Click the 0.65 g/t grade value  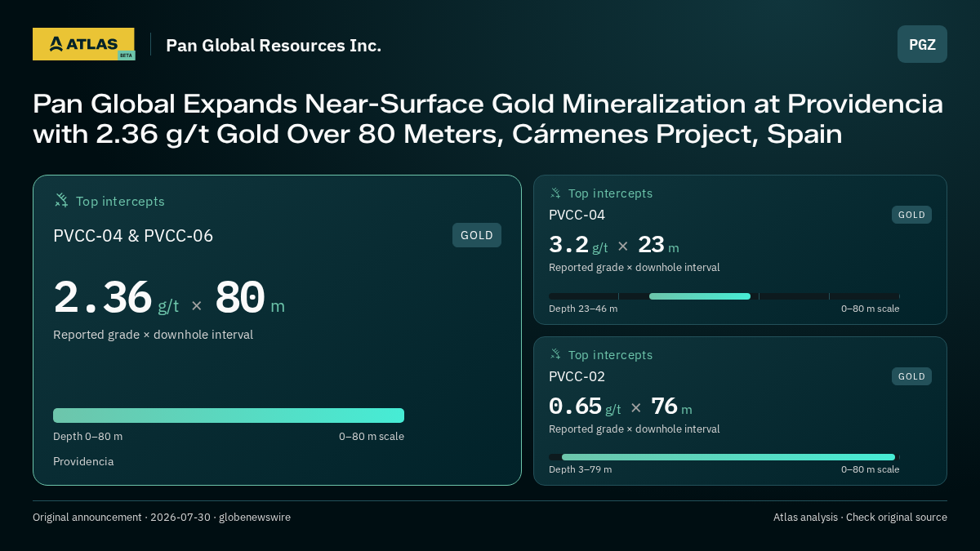click(x=585, y=407)
